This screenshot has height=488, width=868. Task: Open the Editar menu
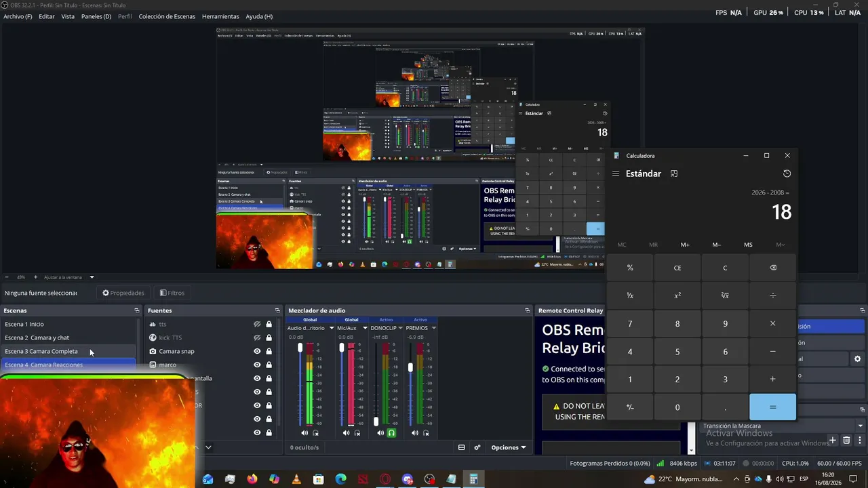[47, 16]
